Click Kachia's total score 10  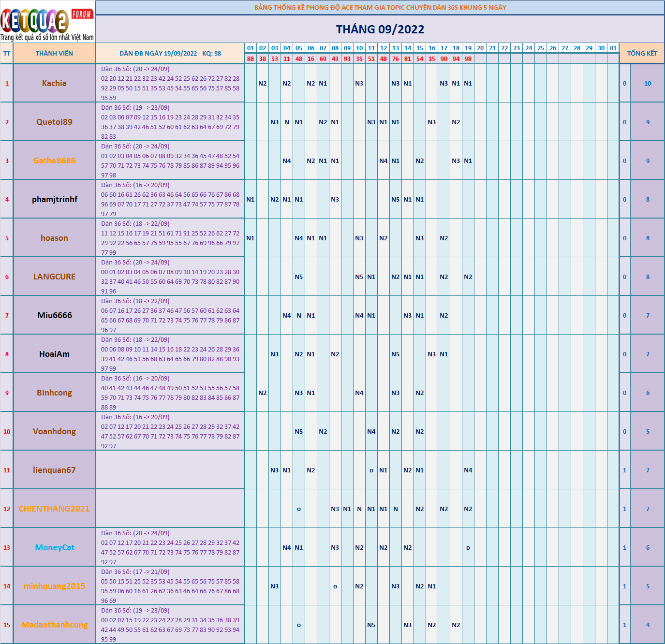(648, 84)
